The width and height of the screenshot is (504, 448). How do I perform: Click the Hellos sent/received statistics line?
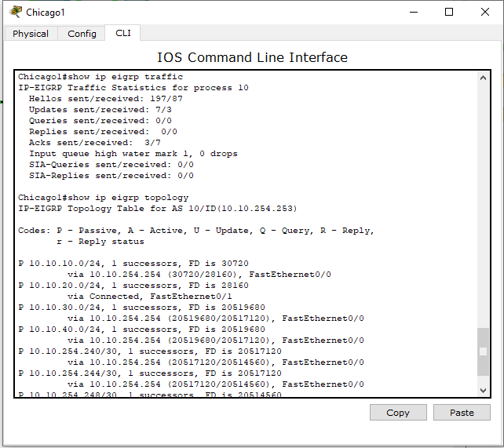pos(106,99)
